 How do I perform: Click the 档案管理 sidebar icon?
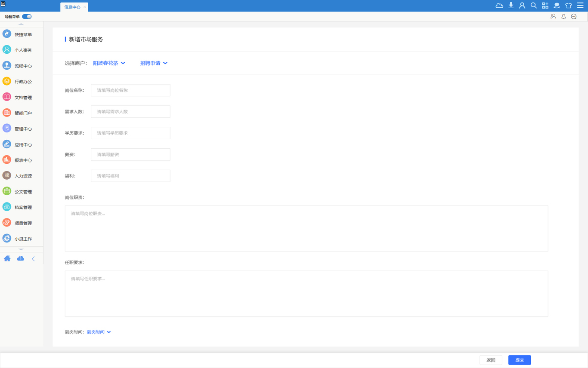[7, 207]
